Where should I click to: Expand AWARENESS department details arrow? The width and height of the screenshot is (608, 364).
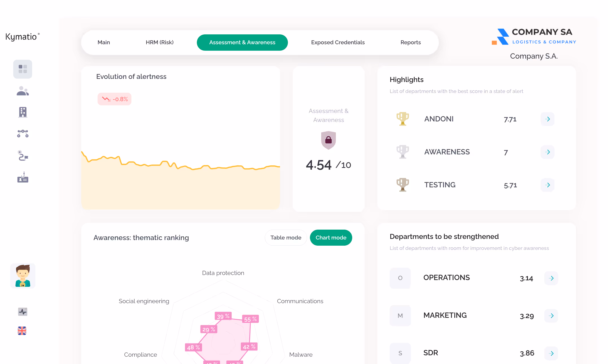tap(547, 152)
